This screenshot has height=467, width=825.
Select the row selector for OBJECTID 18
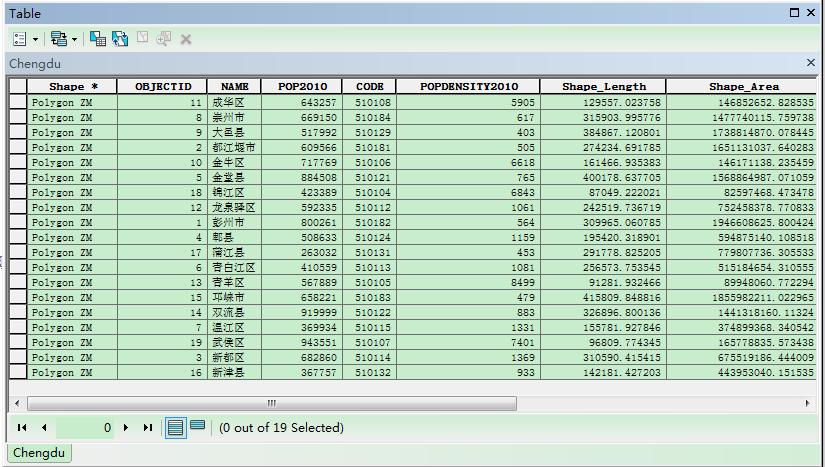coord(18,192)
